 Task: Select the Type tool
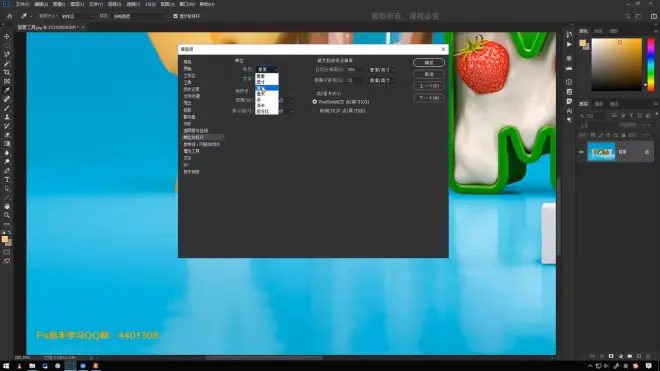7,179
